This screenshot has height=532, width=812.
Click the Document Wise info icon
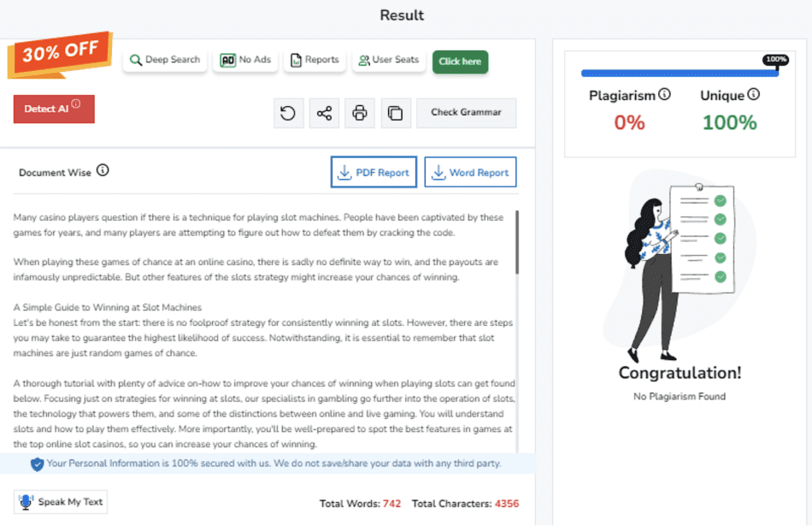(103, 171)
